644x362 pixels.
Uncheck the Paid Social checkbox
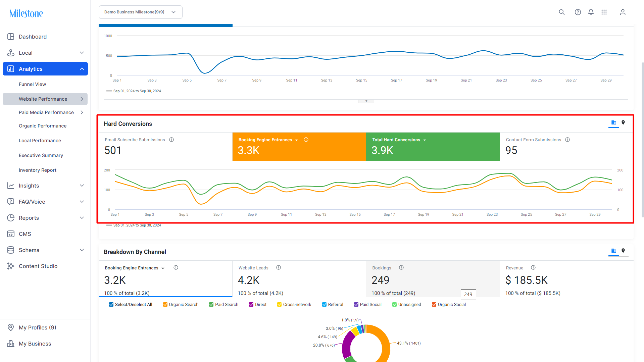(x=356, y=305)
